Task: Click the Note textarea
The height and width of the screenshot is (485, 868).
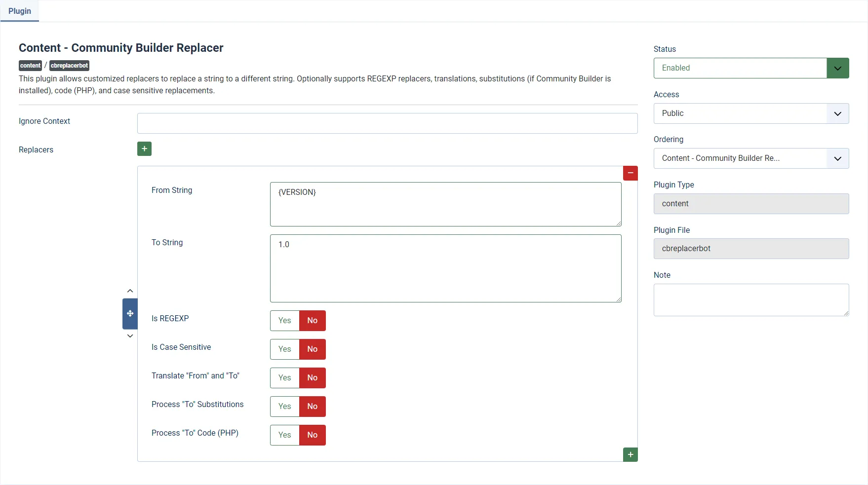Action: tap(751, 300)
